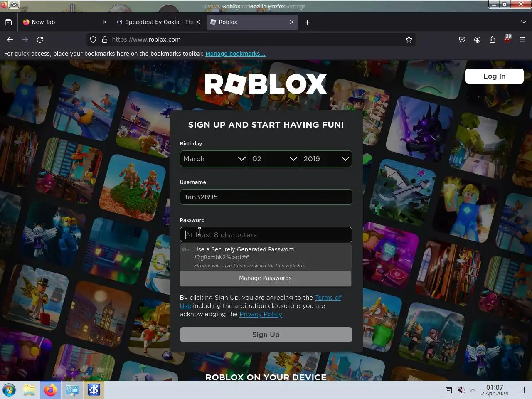
Task: Open the display settings taskbar icon
Action: (72, 390)
